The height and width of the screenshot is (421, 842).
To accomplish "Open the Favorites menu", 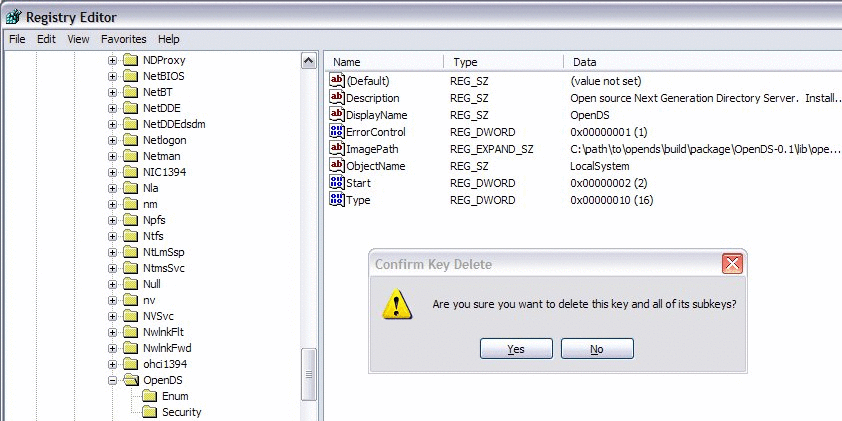I will pos(124,39).
